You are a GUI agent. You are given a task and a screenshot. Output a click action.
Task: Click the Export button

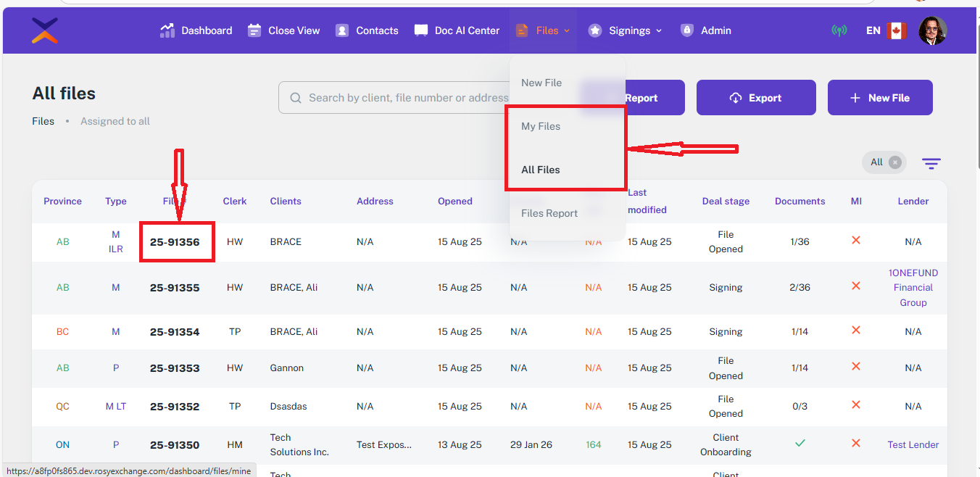coord(756,98)
